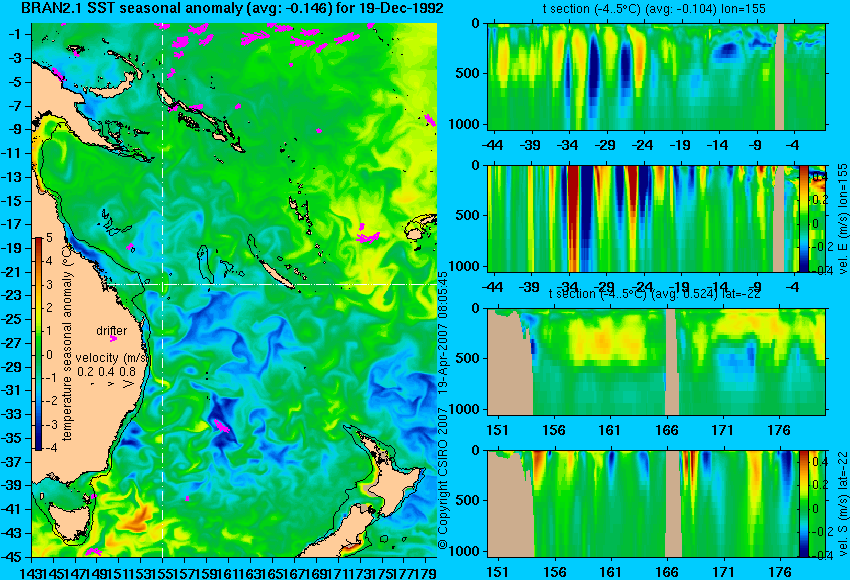Click latitude label -11 on map axis

[11, 153]
